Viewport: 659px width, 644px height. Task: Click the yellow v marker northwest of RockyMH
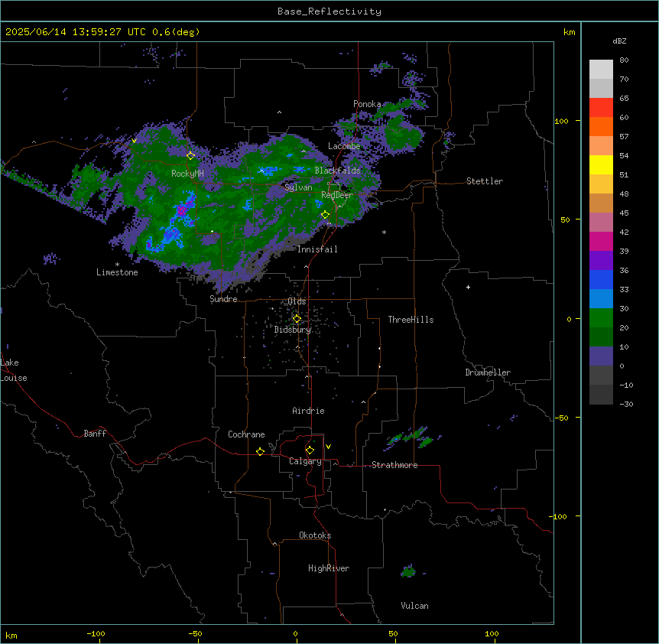134,141
